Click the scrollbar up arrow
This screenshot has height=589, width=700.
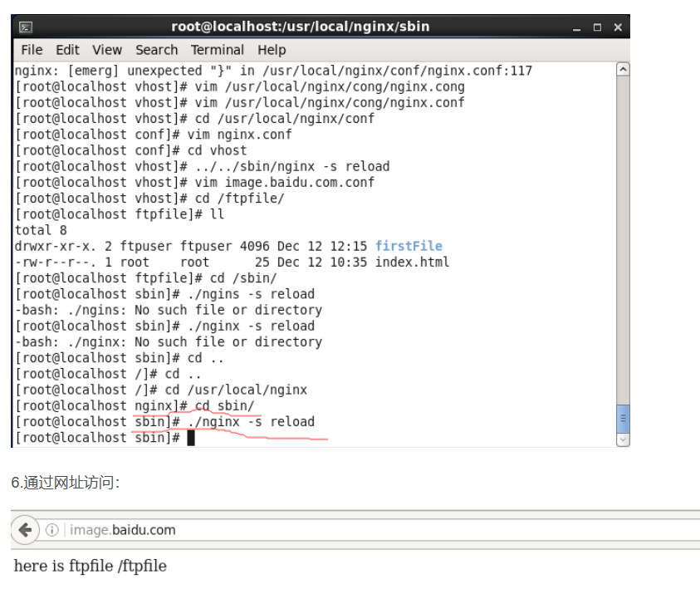623,69
